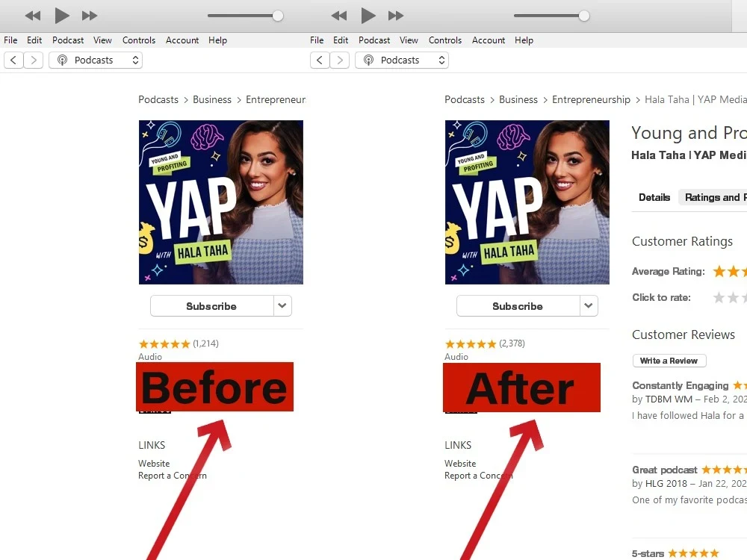The image size is (747, 560).
Task: Open Account menu in right window
Action: click(489, 40)
